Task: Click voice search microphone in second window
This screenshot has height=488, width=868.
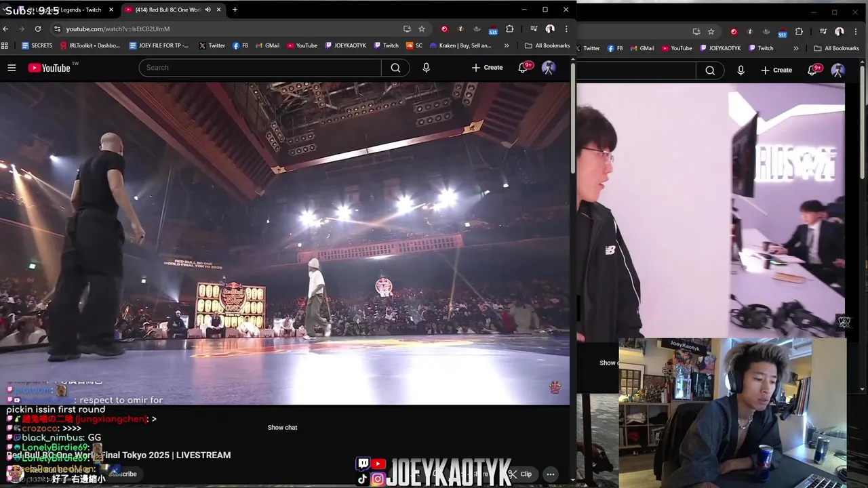Action: tap(741, 70)
